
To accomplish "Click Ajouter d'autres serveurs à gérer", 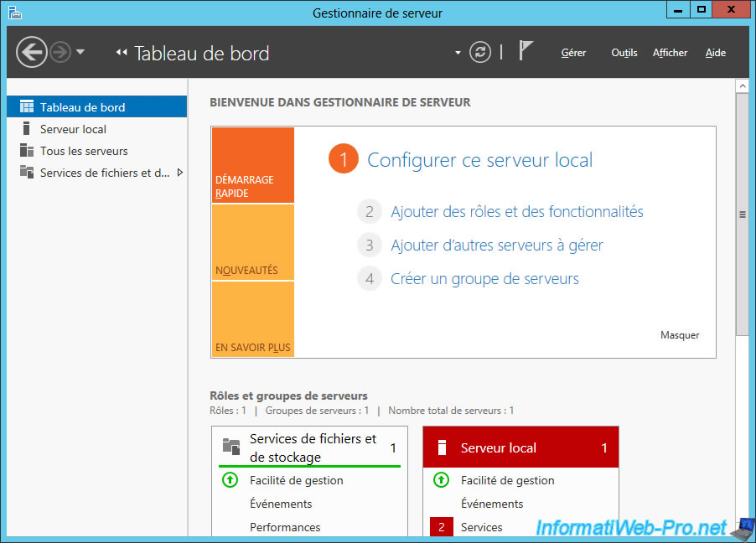I will click(x=497, y=245).
